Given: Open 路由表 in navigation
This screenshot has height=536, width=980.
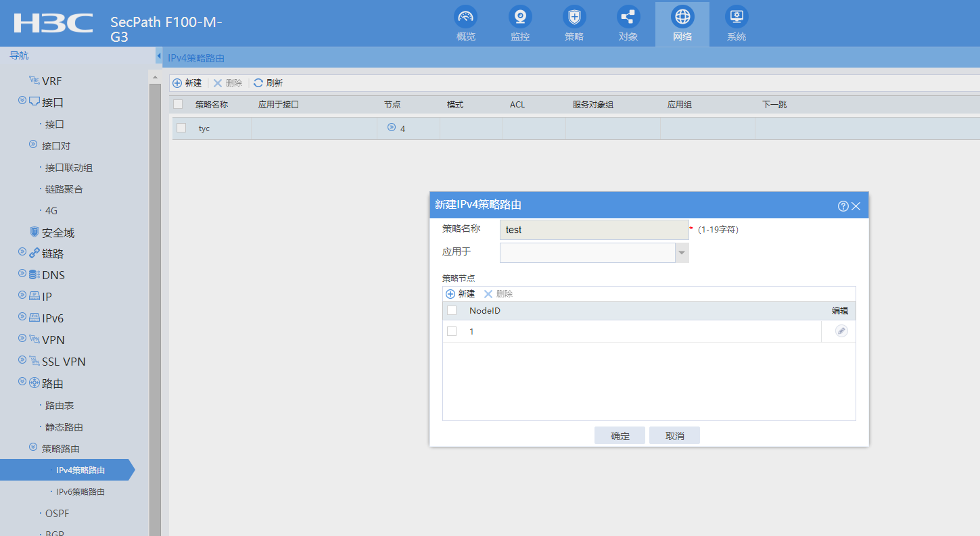Looking at the screenshot, I should tap(60, 406).
